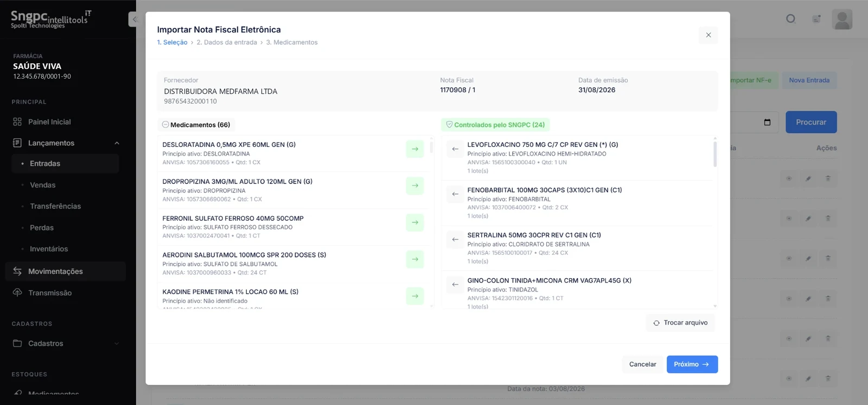868x405 pixels.
Task: Click the Próximo button
Action: (692, 364)
